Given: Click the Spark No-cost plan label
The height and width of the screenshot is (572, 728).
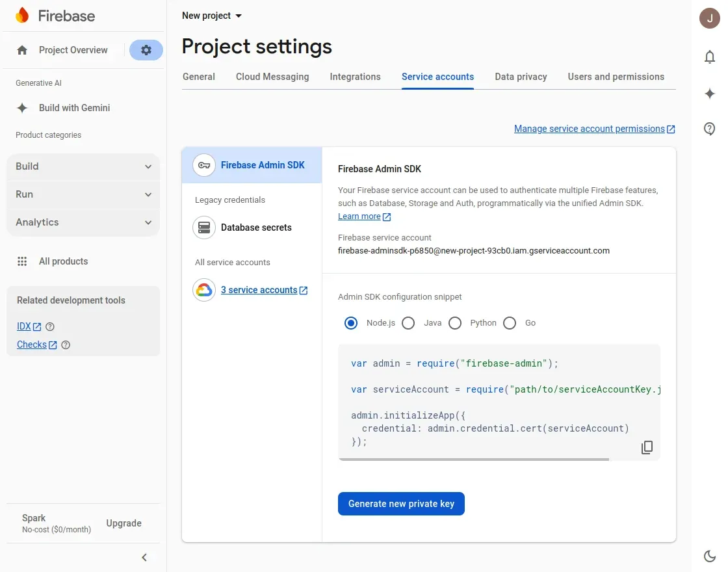Looking at the screenshot, I should click(56, 523).
